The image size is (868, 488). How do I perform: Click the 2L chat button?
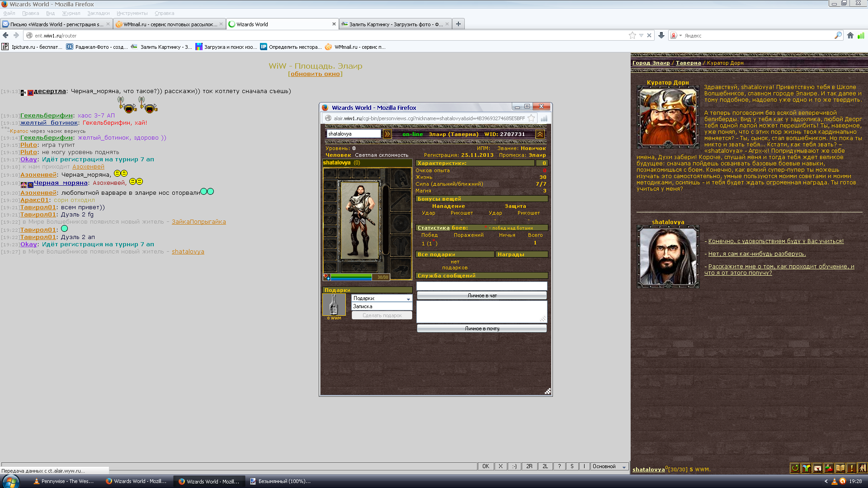click(545, 466)
